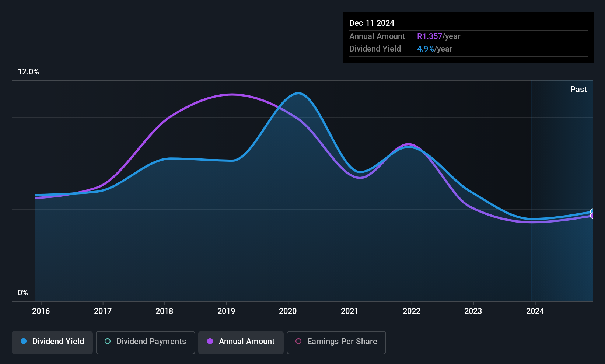Image resolution: width=605 pixels, height=364 pixels.
Task: Click the 2024 x-axis label
Action: 535,311
